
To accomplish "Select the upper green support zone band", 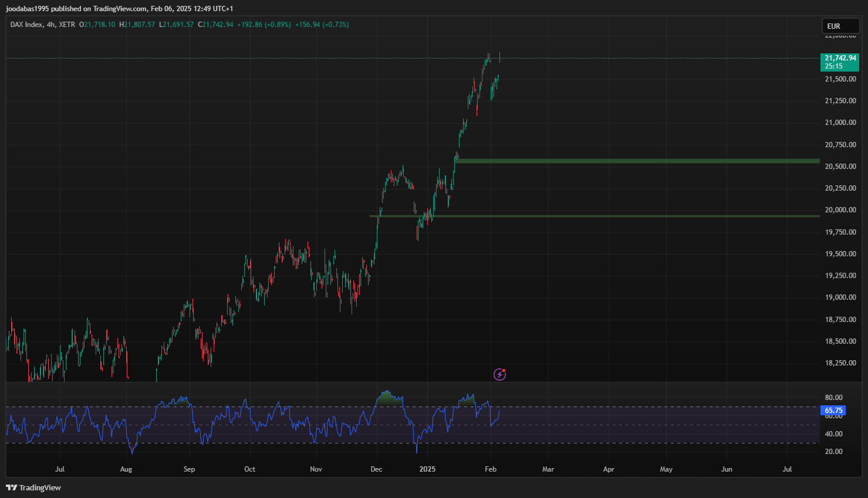I will (637, 161).
